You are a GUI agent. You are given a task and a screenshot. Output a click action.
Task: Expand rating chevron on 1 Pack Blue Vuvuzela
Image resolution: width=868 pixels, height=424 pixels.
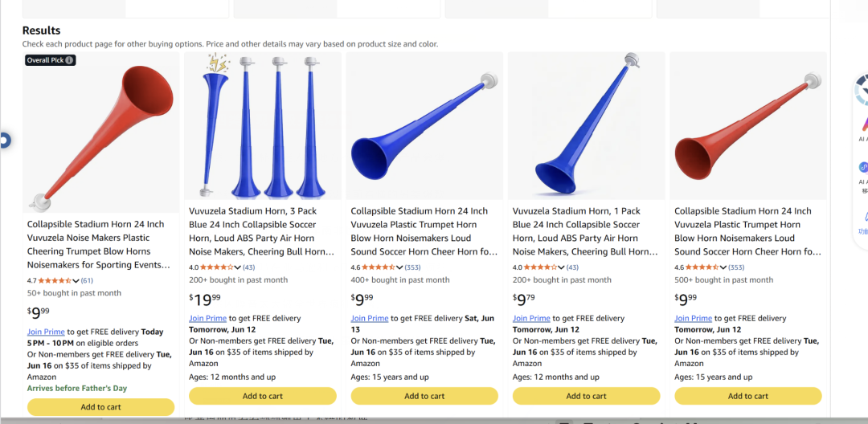(x=561, y=267)
